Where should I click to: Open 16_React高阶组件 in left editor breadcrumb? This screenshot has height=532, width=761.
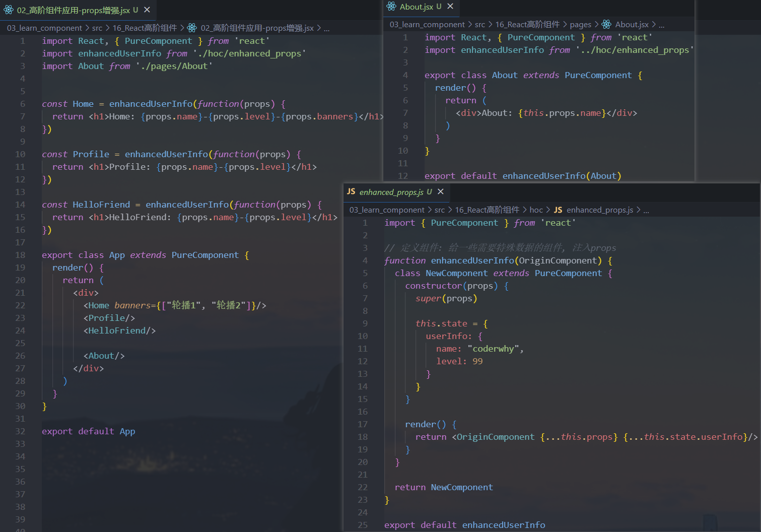pyautogui.click(x=145, y=28)
